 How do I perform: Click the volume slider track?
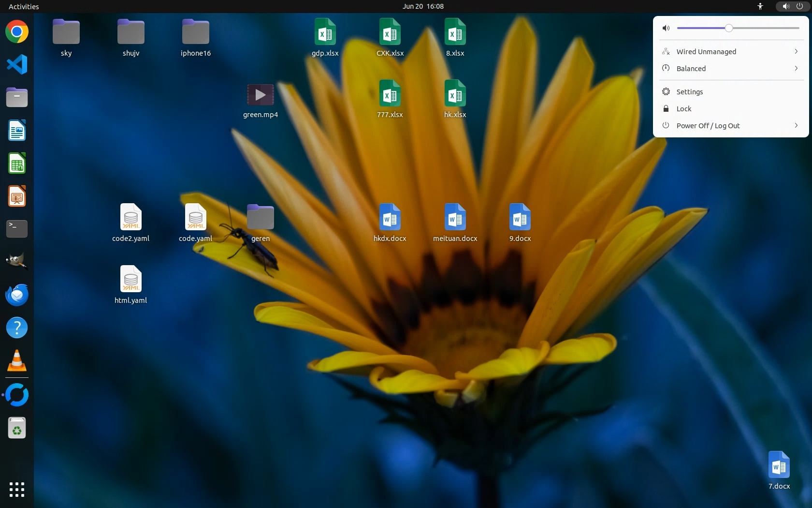click(764, 28)
